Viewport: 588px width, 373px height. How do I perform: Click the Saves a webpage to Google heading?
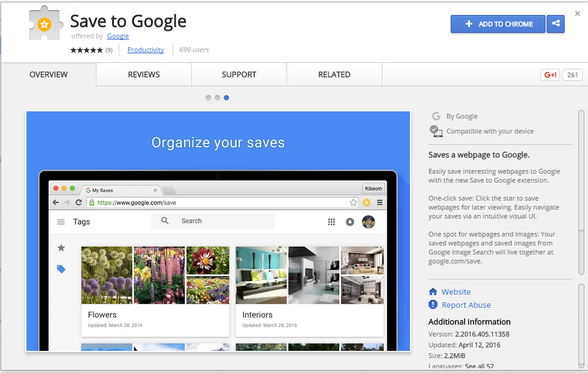(x=479, y=155)
